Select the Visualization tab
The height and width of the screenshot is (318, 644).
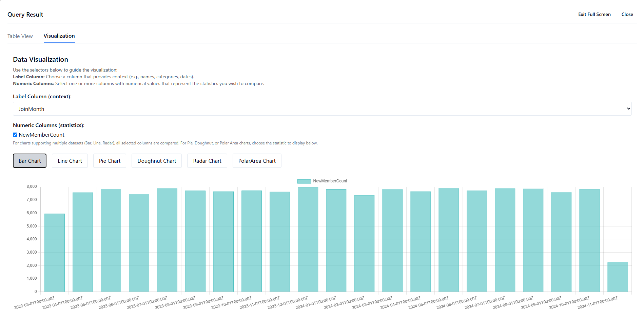59,36
